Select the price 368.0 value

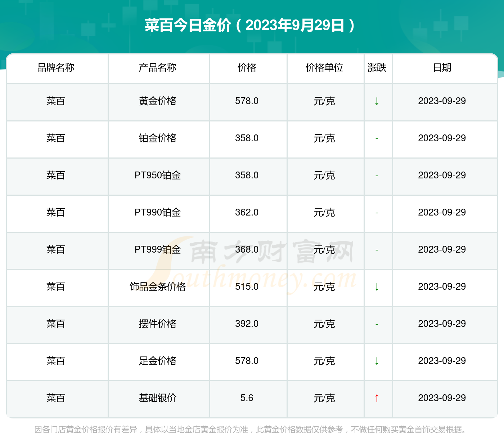point(247,250)
